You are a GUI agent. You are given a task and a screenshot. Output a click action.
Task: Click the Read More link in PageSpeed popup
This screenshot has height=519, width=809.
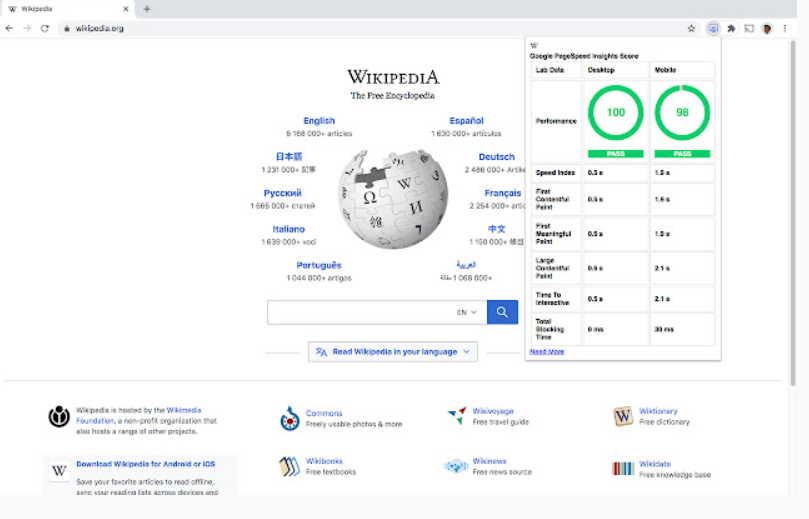(x=546, y=352)
